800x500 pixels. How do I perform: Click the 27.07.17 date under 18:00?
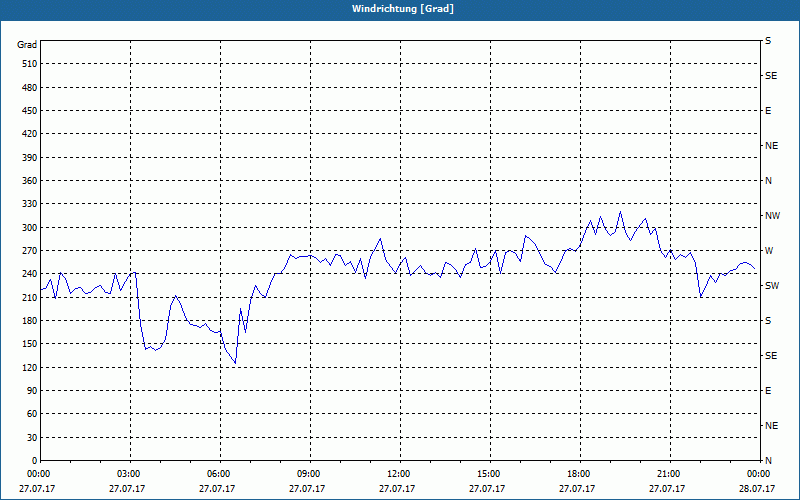577,488
